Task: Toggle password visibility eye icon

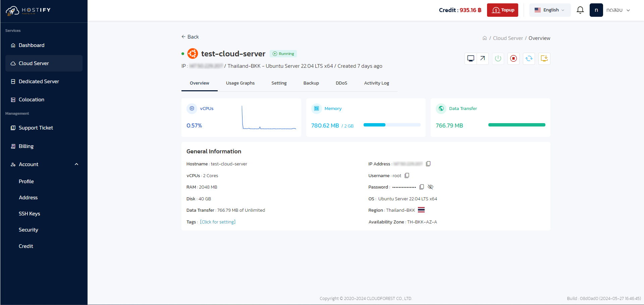Action: 431,187
